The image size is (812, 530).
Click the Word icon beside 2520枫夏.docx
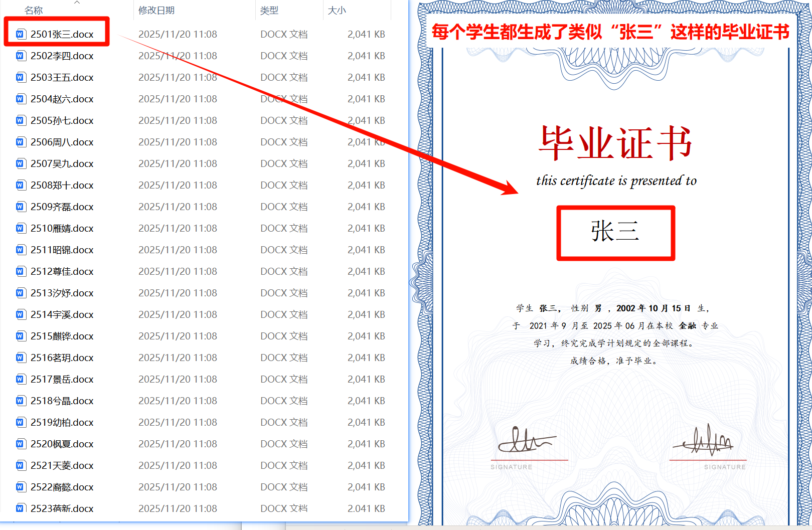[x=20, y=444]
